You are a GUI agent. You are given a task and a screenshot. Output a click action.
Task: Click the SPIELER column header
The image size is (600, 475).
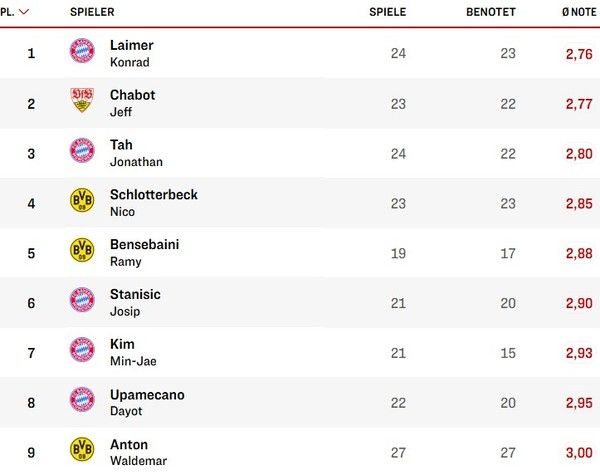click(92, 12)
